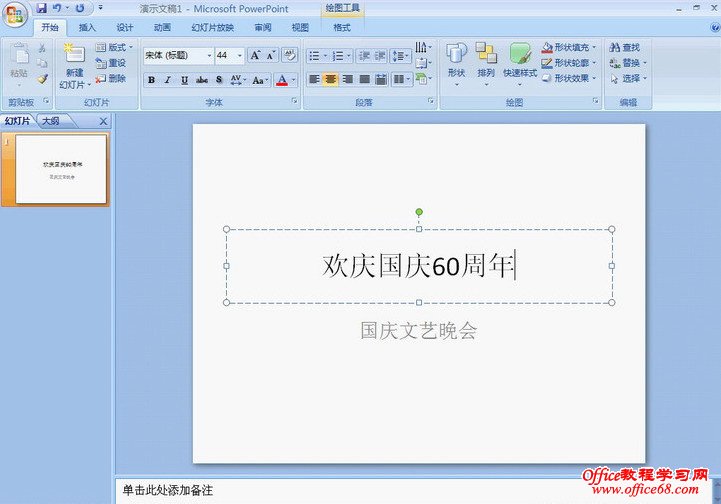Viewport: 721px width, 504px height.
Task: Open the 格式 (Format) drawing tools tab
Action: click(x=342, y=28)
